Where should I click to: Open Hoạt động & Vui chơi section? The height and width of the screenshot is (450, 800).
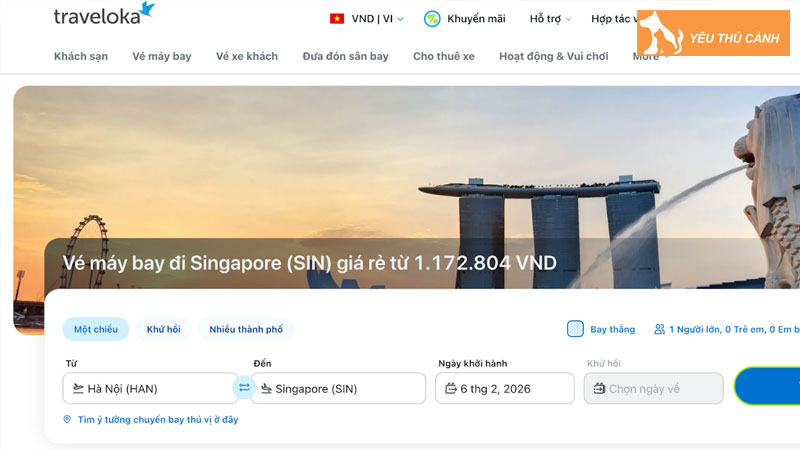(x=554, y=56)
